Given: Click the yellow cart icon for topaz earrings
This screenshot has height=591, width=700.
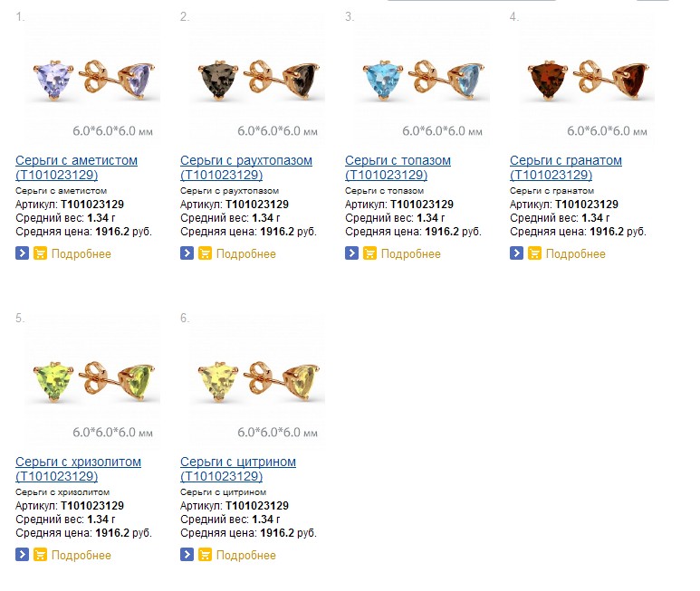Looking at the screenshot, I should point(369,253).
